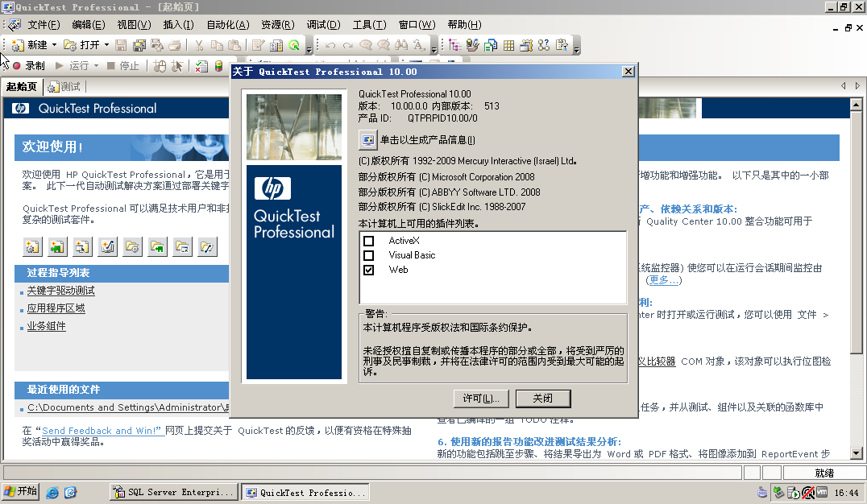867x504 pixels.
Task: Click the start page scrollbar down arrow
Action: (857, 453)
